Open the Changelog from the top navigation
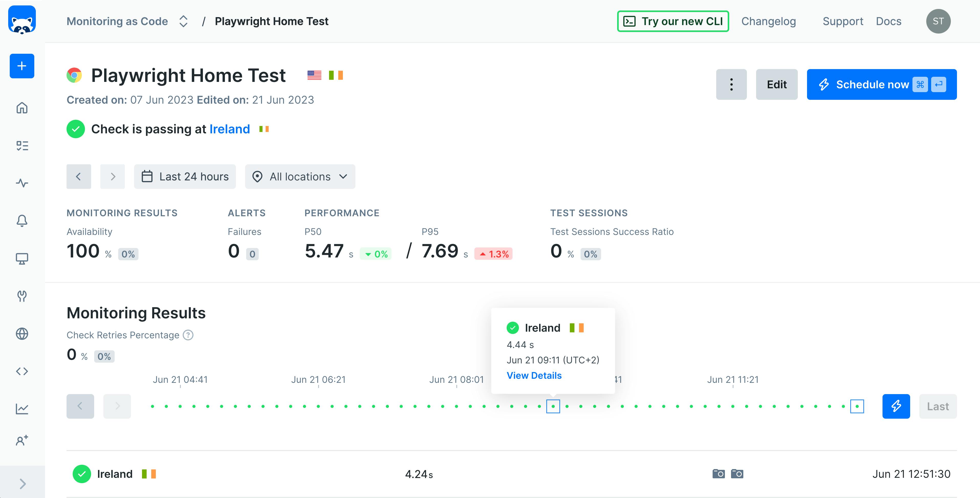The image size is (980, 498). 768,21
